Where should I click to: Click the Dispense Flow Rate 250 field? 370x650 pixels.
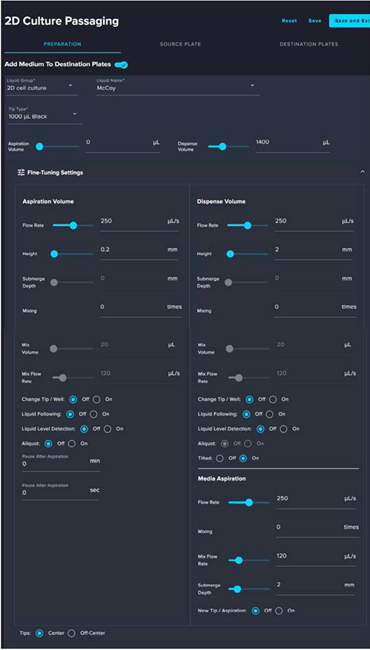tap(314, 223)
